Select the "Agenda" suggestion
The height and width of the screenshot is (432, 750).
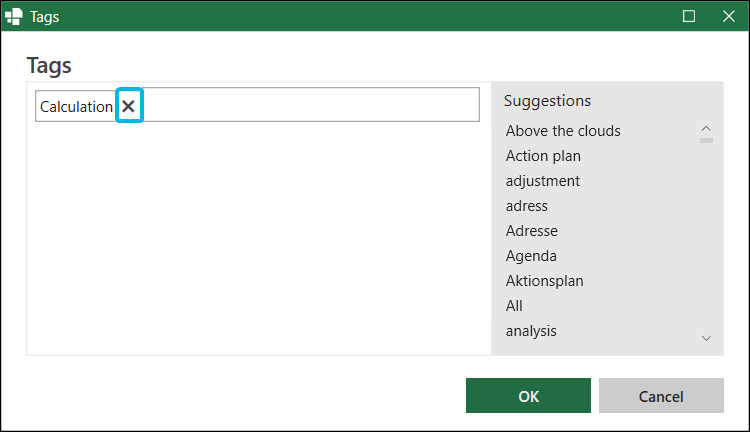coord(531,256)
